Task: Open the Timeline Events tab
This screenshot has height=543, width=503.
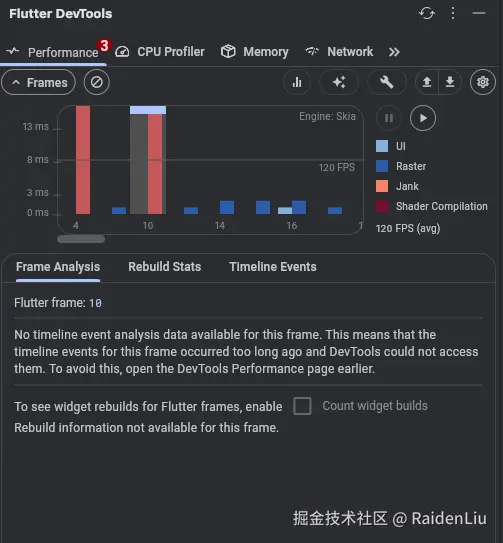Action: (273, 267)
